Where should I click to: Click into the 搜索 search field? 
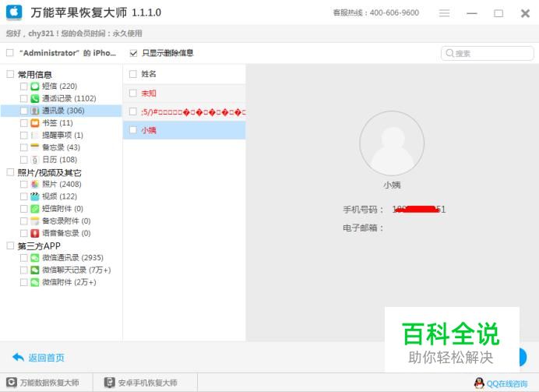[x=487, y=53]
